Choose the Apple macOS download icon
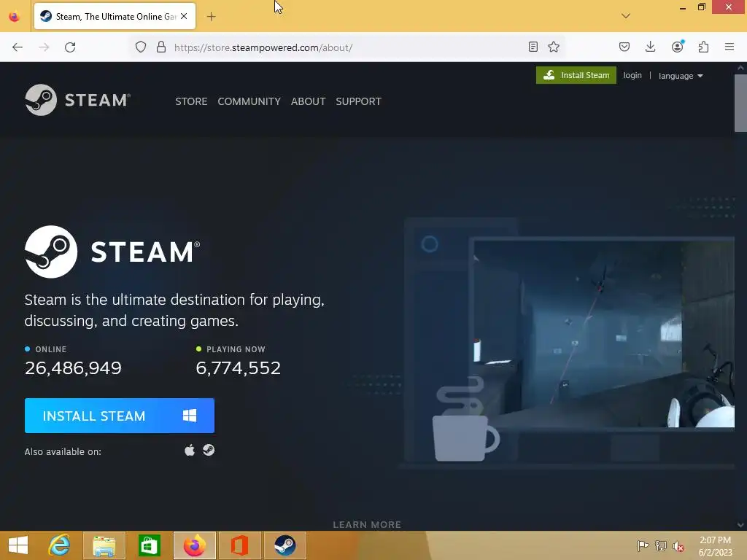 (x=190, y=451)
